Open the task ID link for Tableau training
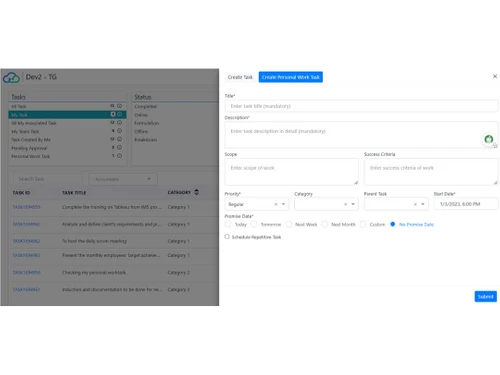Viewport: 500px width, 375px height. (26, 207)
